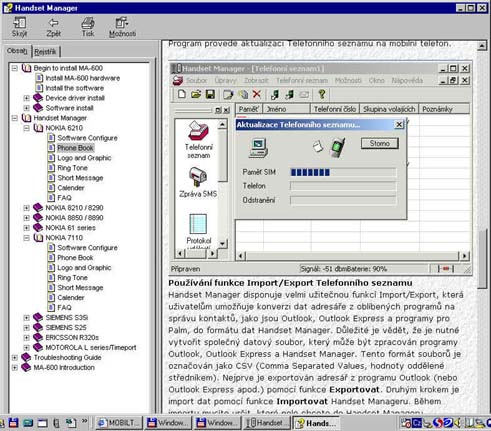Select Install the software topic
Screen dimensions: 491x431
point(75,88)
